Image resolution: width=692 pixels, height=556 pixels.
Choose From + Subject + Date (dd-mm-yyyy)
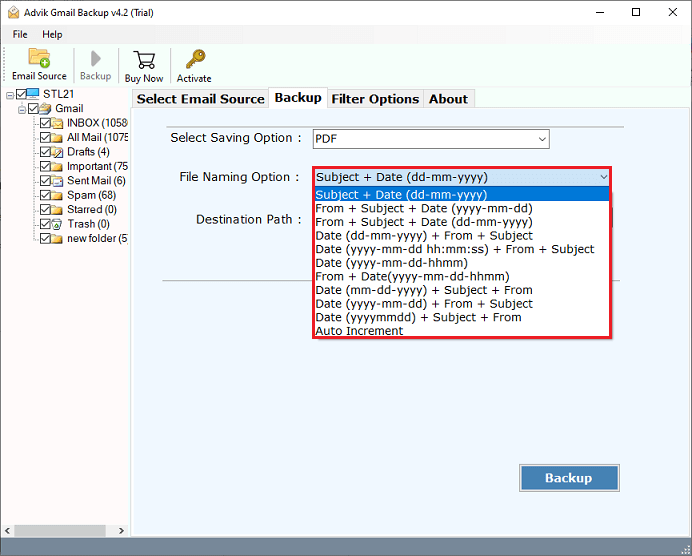point(462,222)
